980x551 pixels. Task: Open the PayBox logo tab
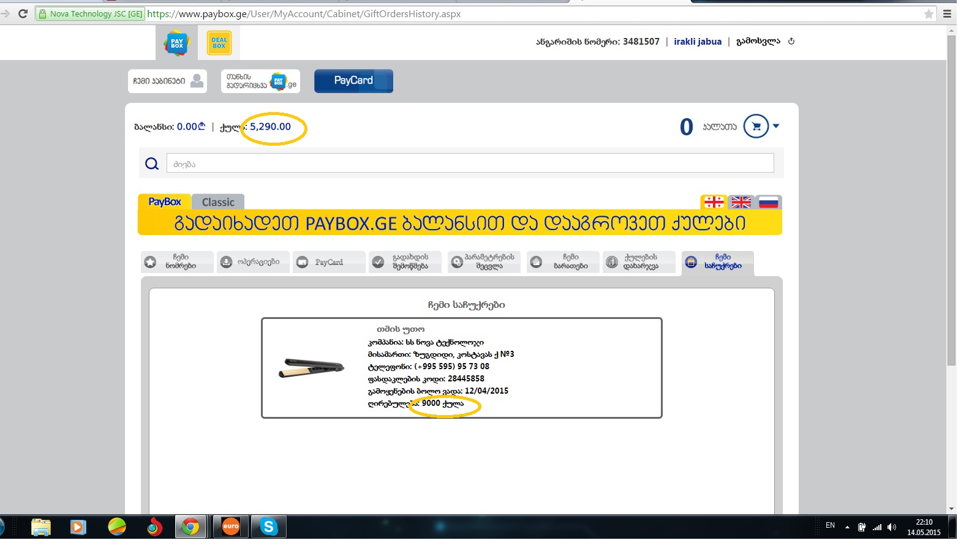tap(176, 43)
